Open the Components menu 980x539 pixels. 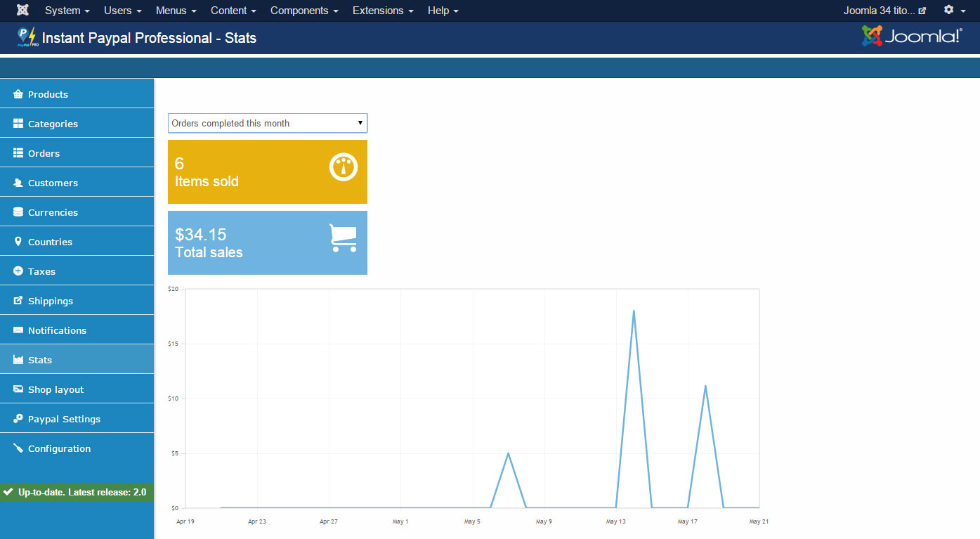[304, 11]
